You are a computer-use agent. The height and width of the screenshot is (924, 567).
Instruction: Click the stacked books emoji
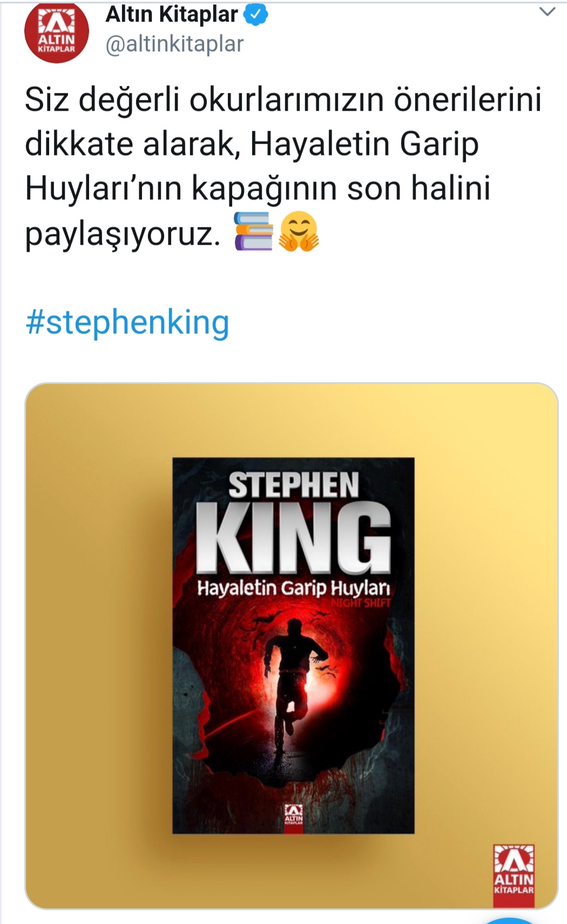(x=254, y=232)
